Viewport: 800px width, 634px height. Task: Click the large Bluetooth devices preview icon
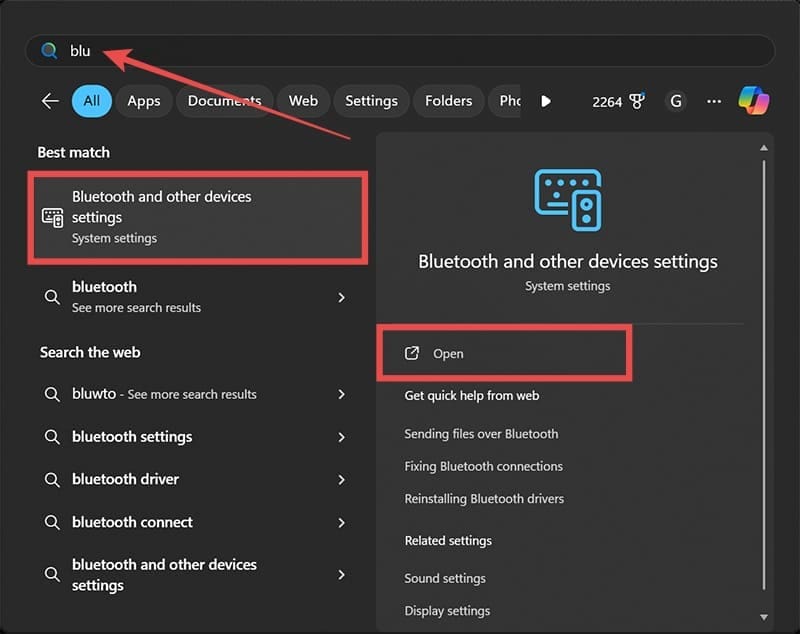tap(567, 200)
